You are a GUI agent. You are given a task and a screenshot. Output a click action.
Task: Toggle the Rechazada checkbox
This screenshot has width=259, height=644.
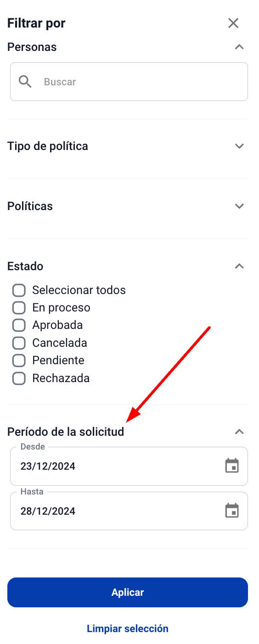pyautogui.click(x=19, y=378)
